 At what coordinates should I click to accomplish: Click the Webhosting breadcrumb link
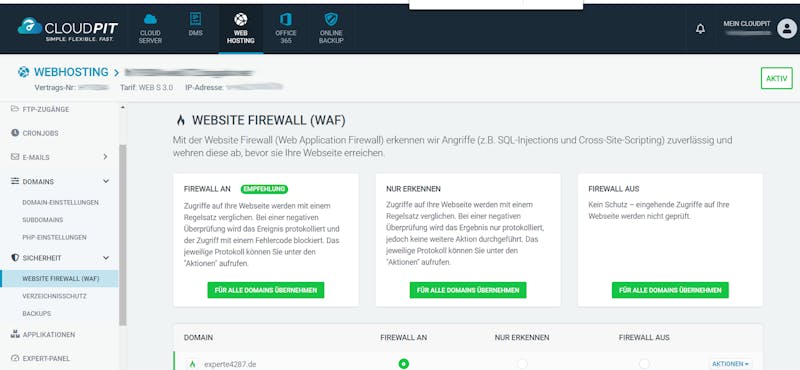point(71,72)
